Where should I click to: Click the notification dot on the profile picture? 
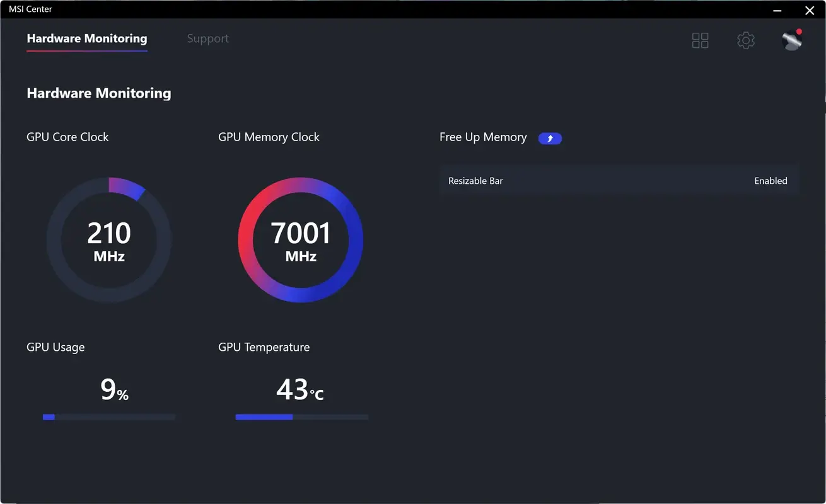[x=799, y=30]
